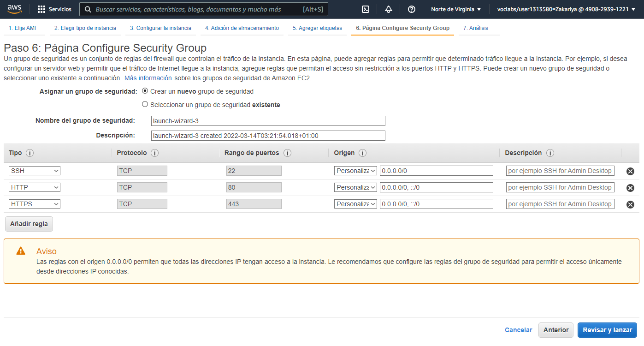Viewport: 644px width, 346px height.
Task: Click the 'Revisar y lanzar' button
Action: (x=607, y=330)
